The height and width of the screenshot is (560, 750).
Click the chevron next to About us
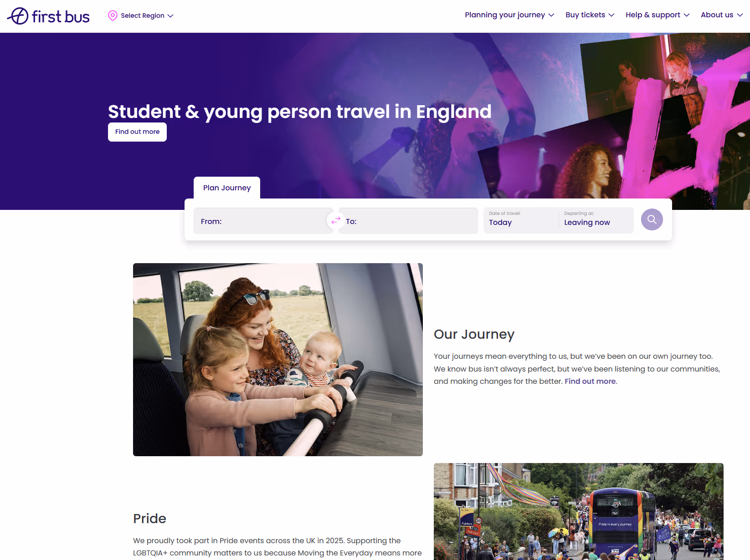740,15
